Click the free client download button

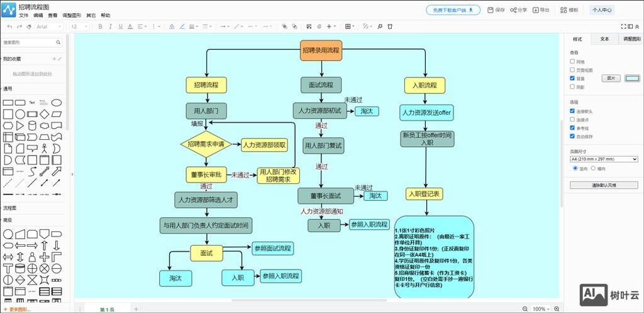[x=453, y=10]
